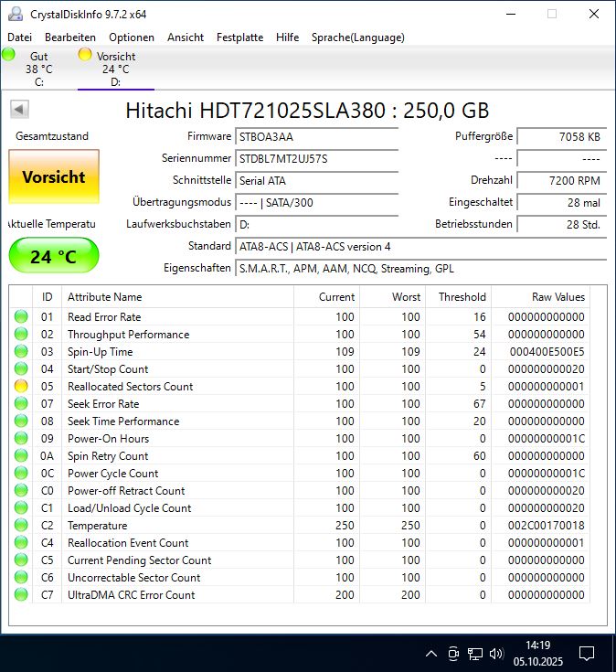Click the Seriennummer field value
The image size is (616, 672).
tap(316, 158)
